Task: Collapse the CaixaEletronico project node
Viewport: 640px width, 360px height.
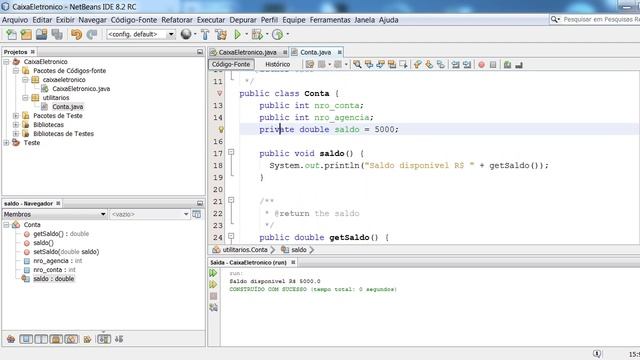Action: 6,62
